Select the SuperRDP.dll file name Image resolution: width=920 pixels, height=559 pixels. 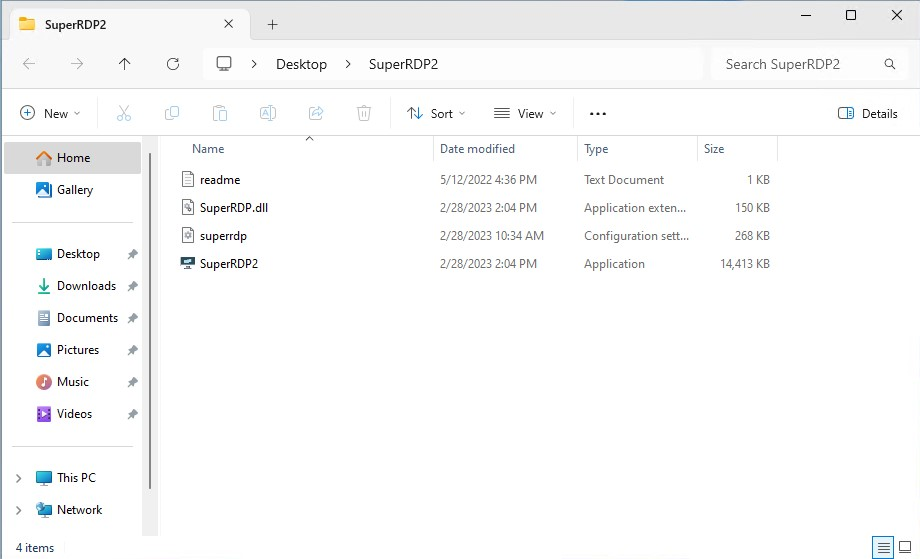coord(234,208)
